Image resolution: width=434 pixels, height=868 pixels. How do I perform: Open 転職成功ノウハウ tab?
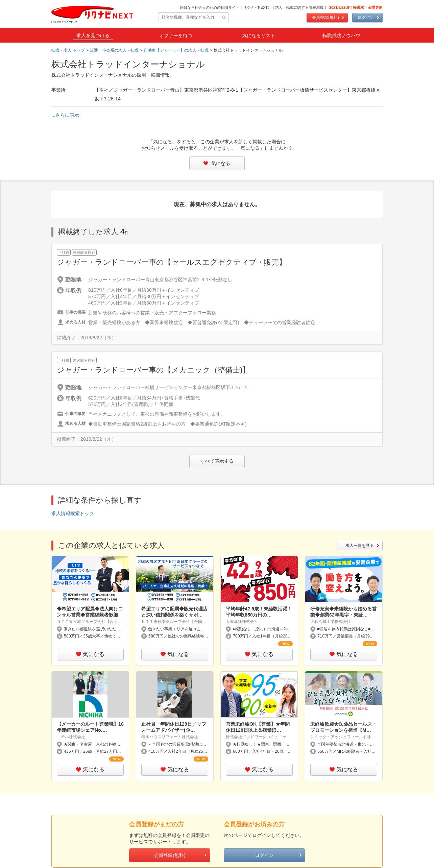[x=341, y=35]
